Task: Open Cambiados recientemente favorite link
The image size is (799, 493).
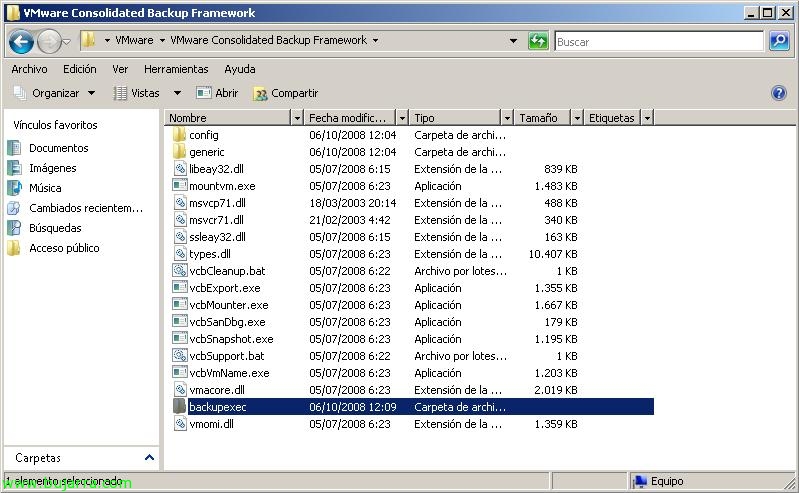Action: click(86, 207)
